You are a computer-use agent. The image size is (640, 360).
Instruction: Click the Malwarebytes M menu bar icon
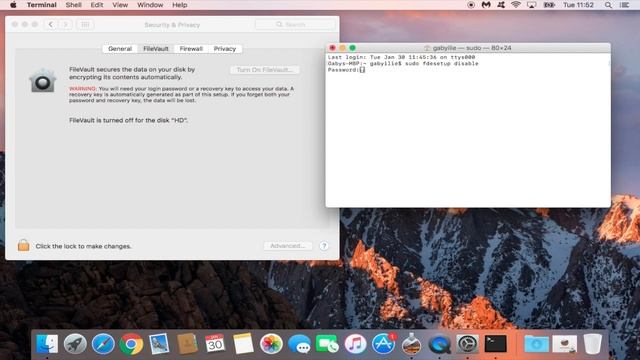[x=486, y=5]
